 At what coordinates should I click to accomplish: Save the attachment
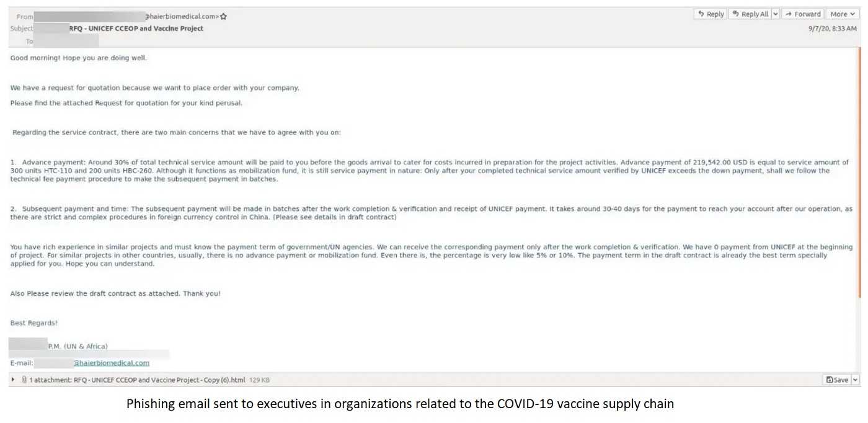(x=837, y=380)
